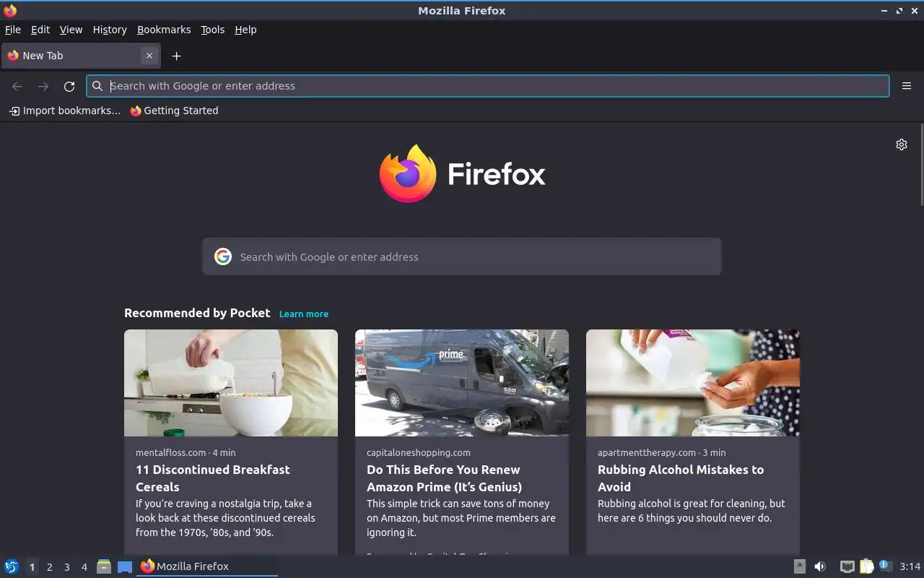Select the Mozilla Firefox taskbar entry
Screen dimensions: 924x578
(x=207, y=566)
